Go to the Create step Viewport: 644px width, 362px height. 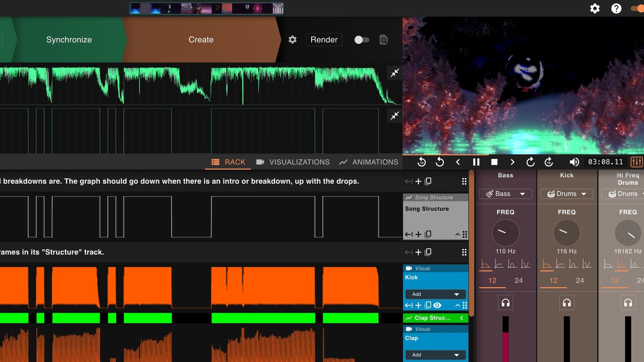tap(201, 40)
